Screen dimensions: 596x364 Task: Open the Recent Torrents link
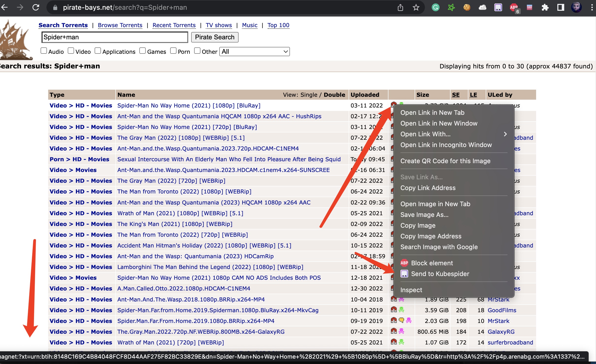click(174, 25)
